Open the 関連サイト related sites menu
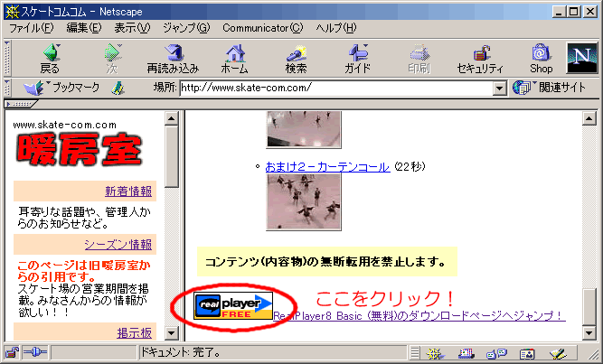The image size is (603, 364). click(x=549, y=88)
